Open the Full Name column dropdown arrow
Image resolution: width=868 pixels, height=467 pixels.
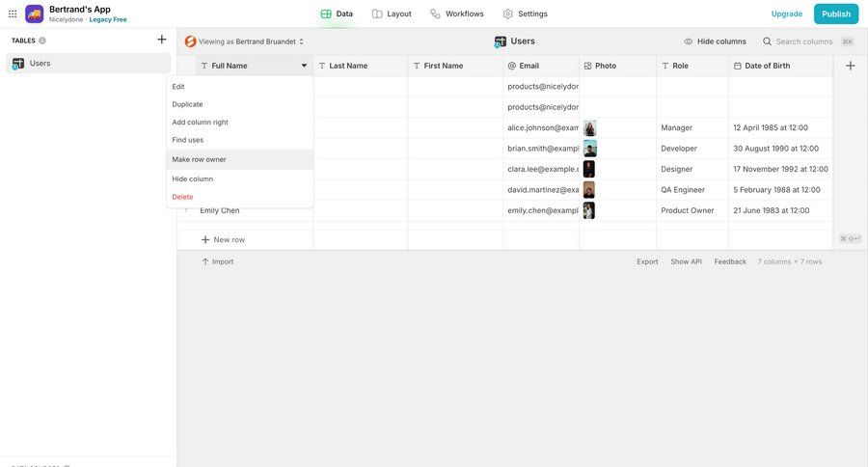point(304,66)
